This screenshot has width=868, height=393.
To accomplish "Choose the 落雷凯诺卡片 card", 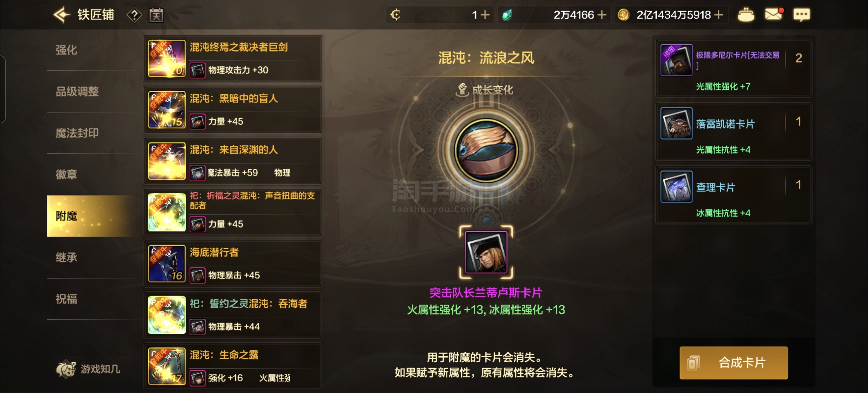I will pos(733,132).
